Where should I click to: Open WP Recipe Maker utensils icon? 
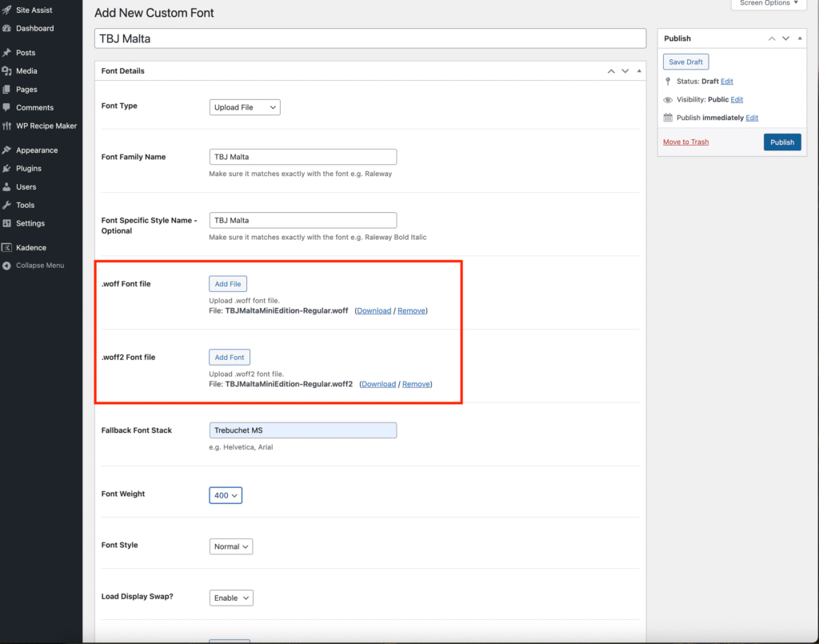tap(7, 126)
